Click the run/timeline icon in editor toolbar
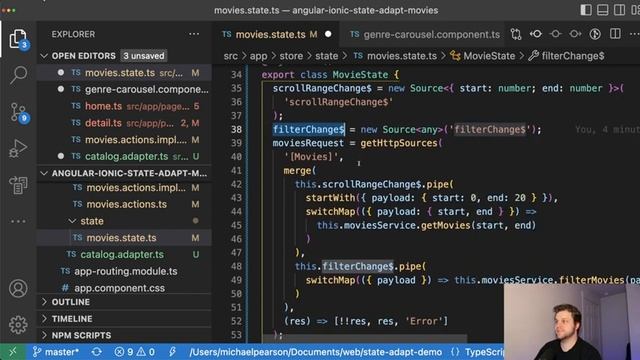 [595, 34]
